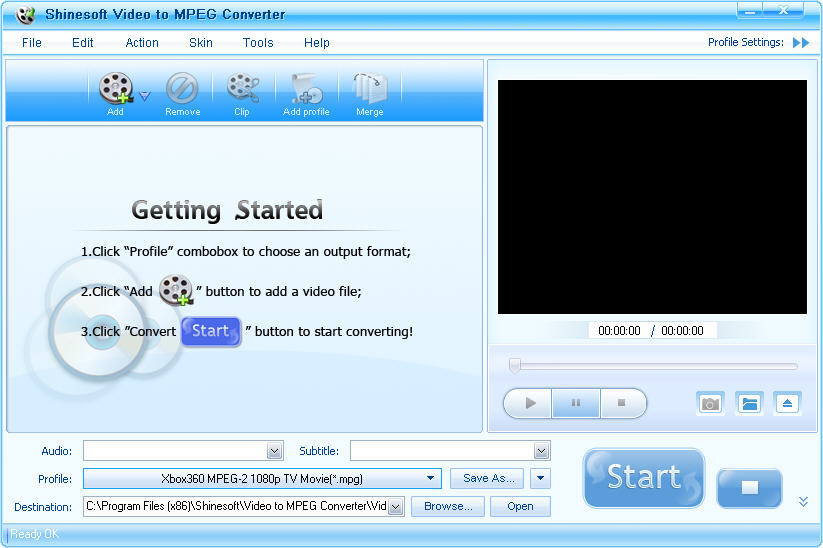Expand the Profile combobox
Viewport: 823px width, 548px height.
pos(431,479)
